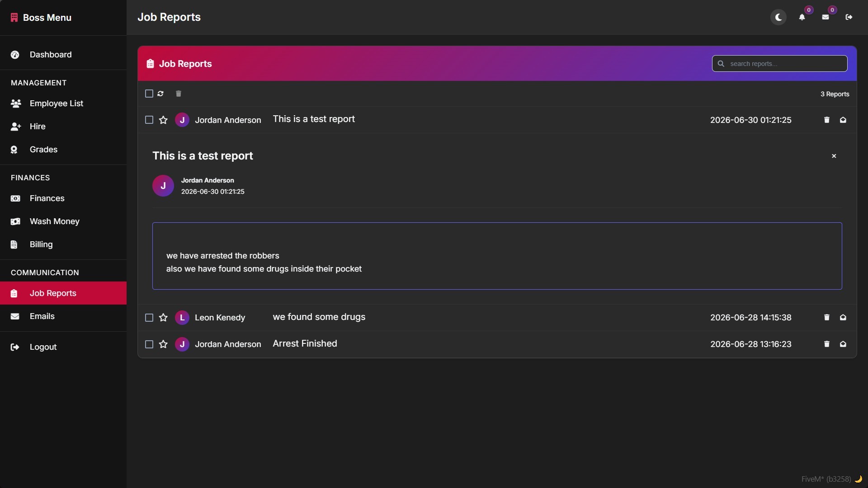Toggle dark mode with the moon icon
This screenshot has height=488, width=868.
coord(778,17)
